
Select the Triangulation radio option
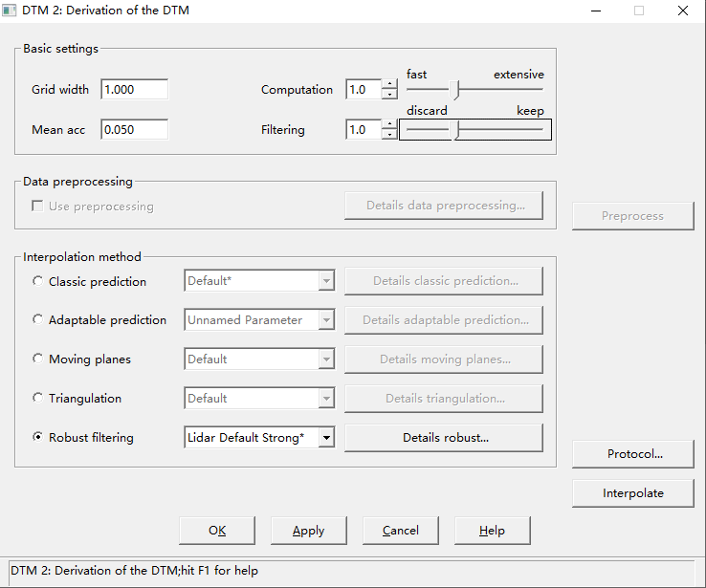(x=38, y=399)
